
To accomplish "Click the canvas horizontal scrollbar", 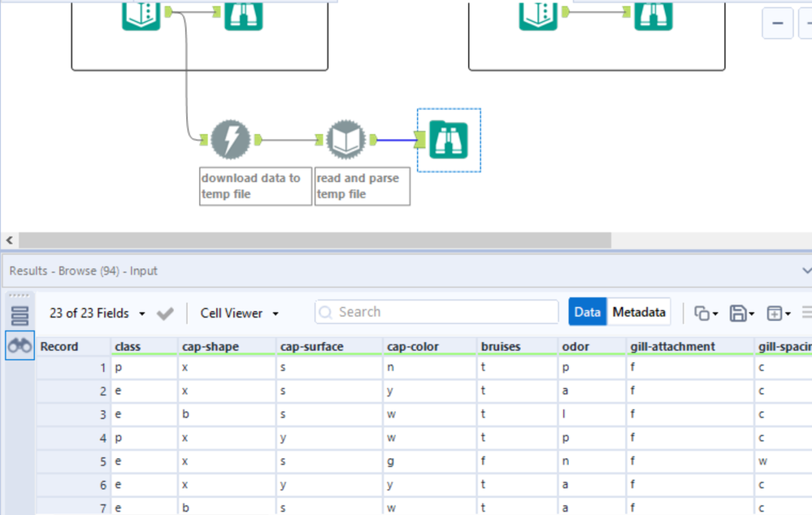I will click(x=315, y=240).
